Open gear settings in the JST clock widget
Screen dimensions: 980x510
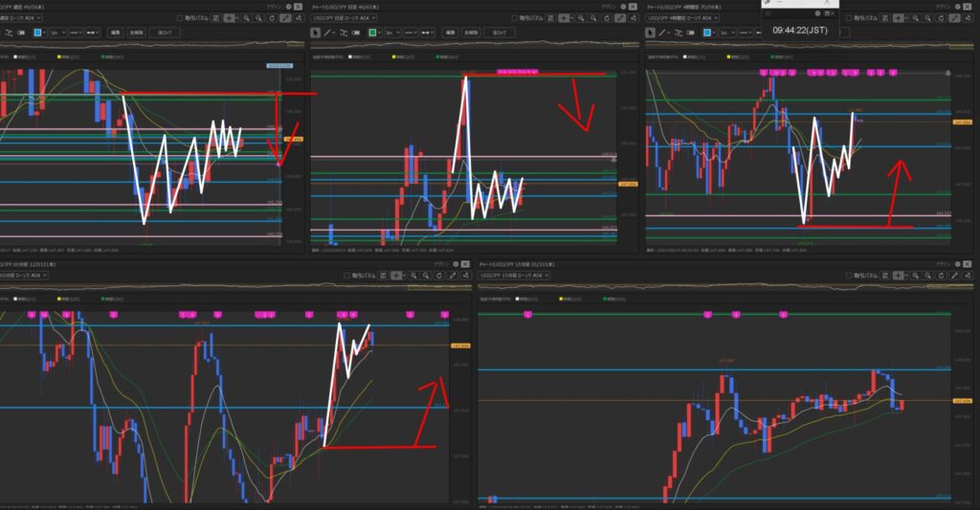(x=817, y=13)
